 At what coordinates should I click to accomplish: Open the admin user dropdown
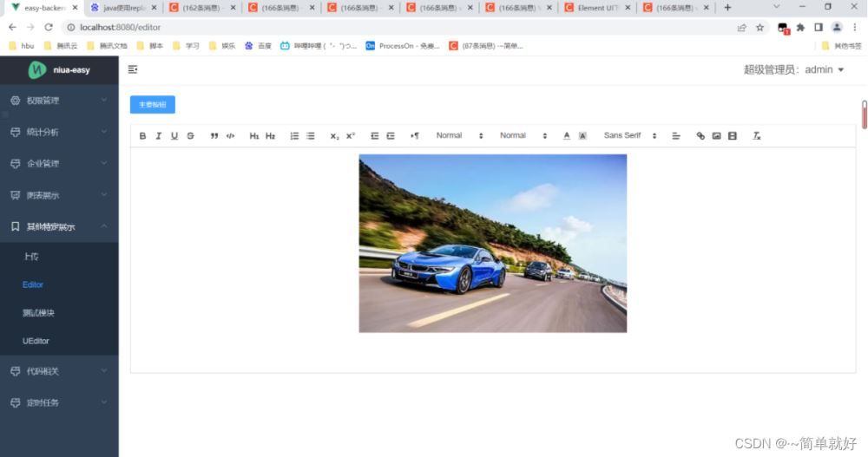pyautogui.click(x=793, y=70)
